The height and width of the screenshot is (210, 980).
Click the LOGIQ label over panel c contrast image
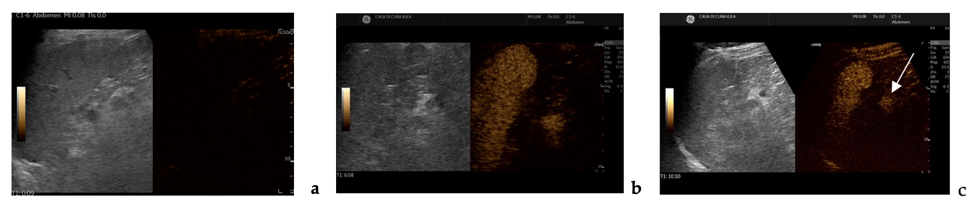[816, 44]
